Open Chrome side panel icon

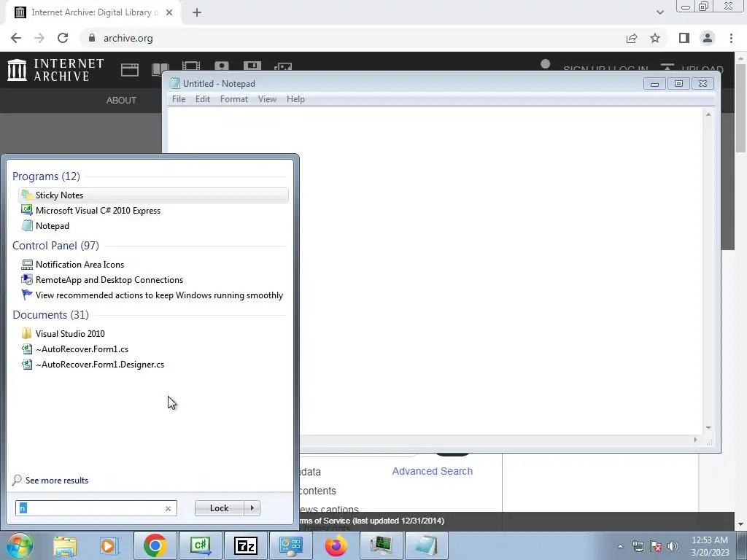(684, 38)
